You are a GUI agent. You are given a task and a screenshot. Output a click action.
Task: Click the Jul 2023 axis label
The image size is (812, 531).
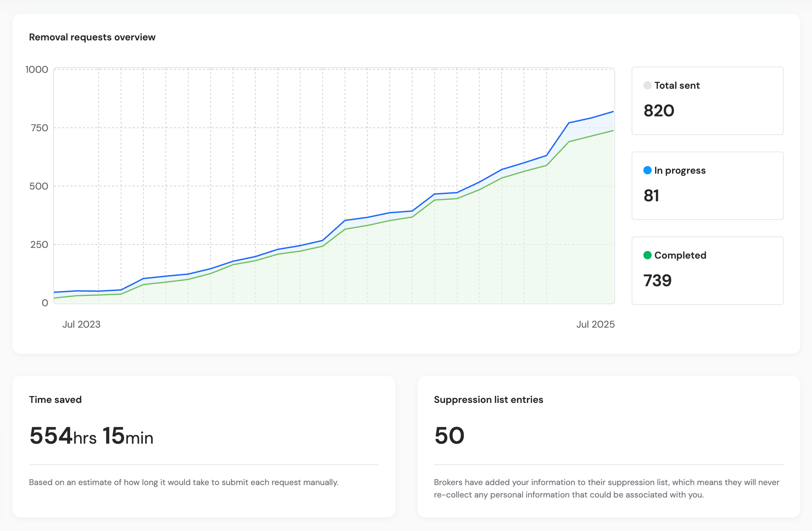(81, 324)
